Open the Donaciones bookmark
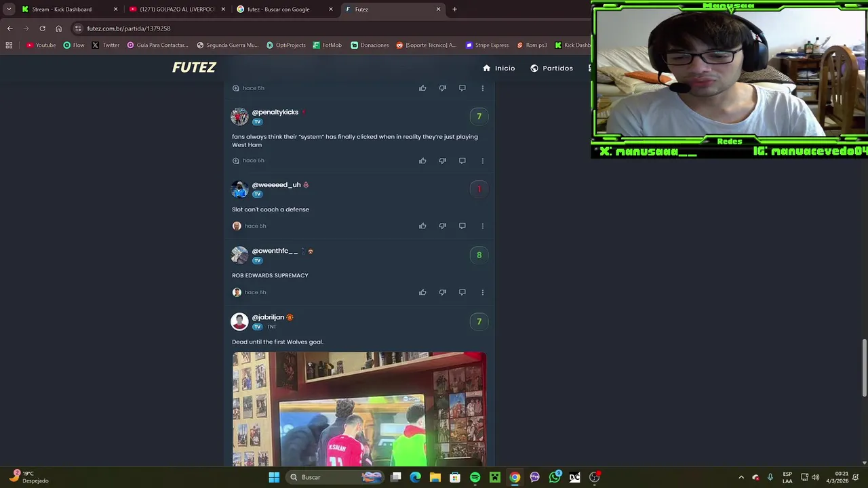The height and width of the screenshot is (488, 868). click(370, 45)
